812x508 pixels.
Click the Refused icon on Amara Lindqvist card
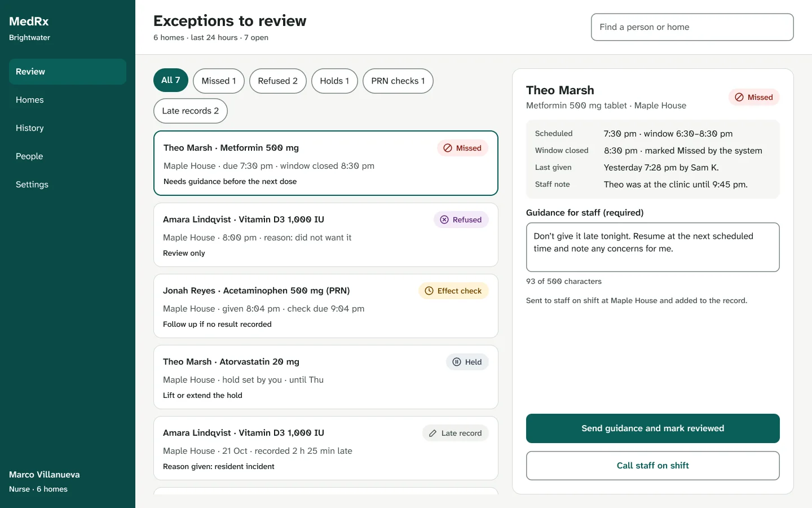[444, 220]
